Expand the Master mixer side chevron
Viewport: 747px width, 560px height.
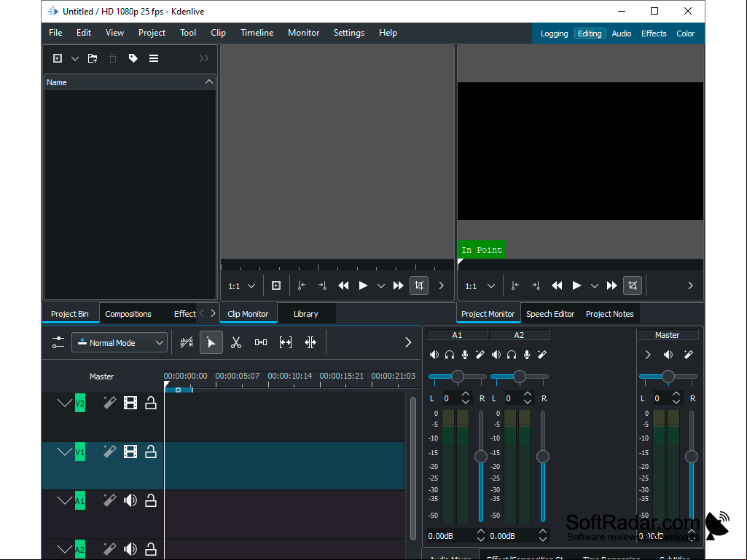coord(648,355)
